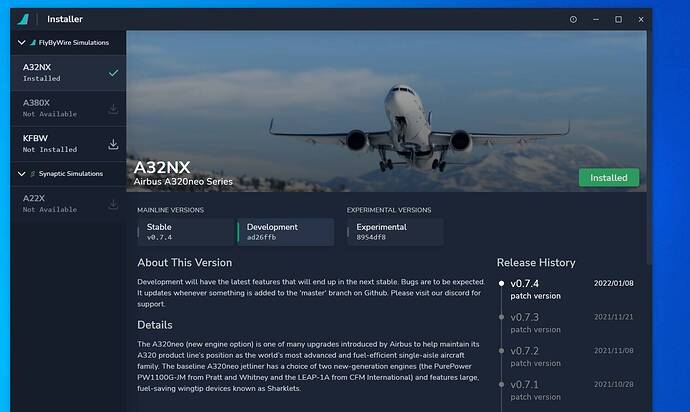Click the About This Version heading
The width and height of the screenshot is (690, 412).
pyautogui.click(x=184, y=263)
